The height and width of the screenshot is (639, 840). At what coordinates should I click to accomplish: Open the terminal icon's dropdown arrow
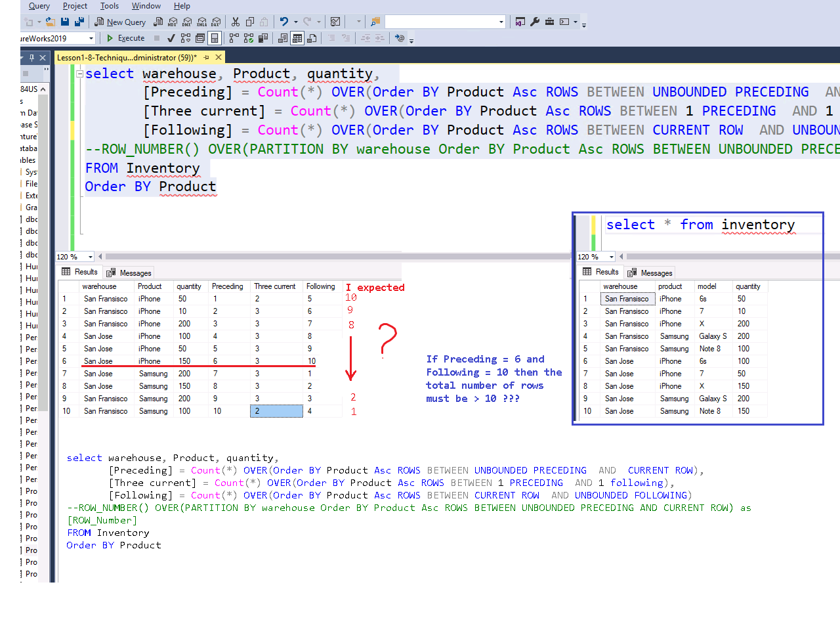pyautogui.click(x=576, y=22)
